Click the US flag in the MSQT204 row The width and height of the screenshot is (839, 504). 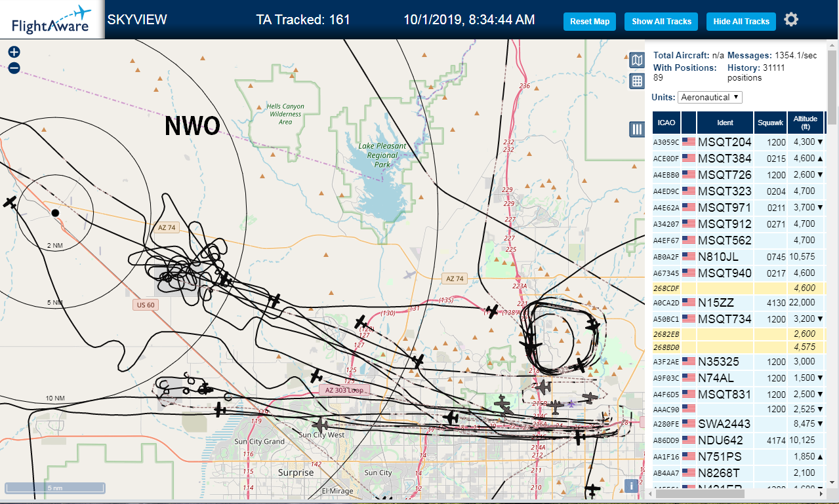tap(689, 142)
